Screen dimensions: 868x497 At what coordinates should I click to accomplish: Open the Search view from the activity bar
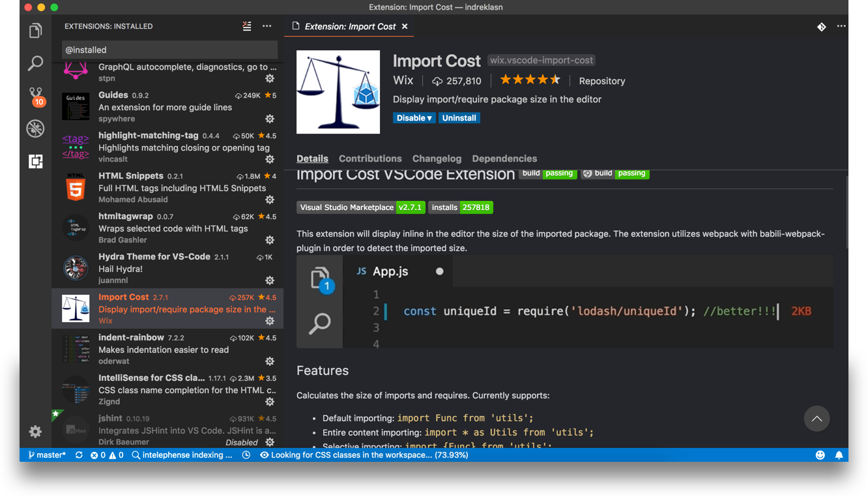pyautogui.click(x=35, y=63)
